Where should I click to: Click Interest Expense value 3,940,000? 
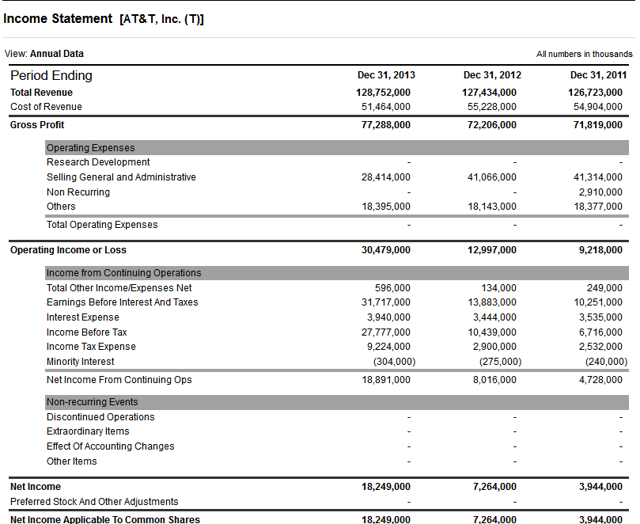point(388,318)
